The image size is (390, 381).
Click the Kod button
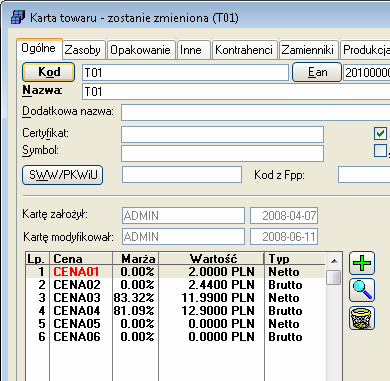point(49,72)
